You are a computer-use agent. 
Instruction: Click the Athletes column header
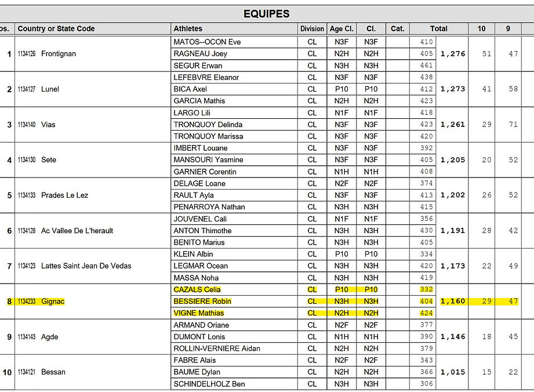[188, 28]
